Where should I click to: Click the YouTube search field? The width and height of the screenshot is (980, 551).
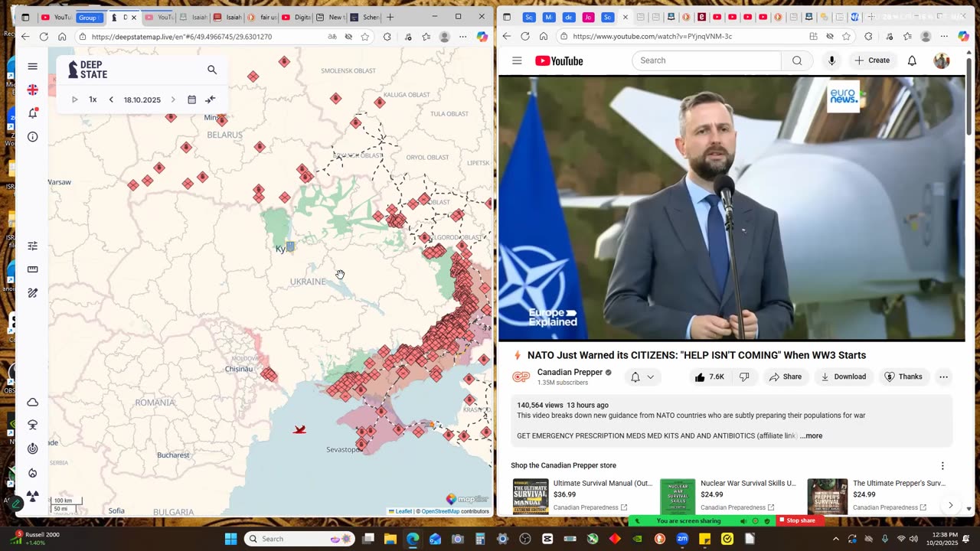coord(706,60)
